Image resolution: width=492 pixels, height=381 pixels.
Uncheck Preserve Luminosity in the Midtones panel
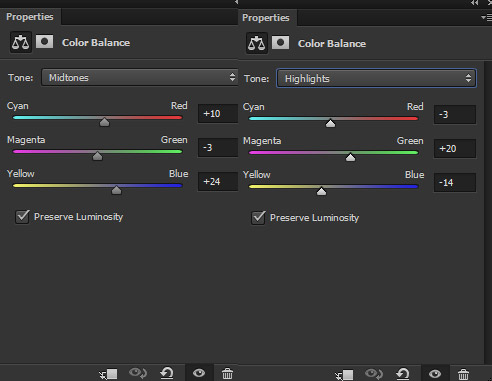[22, 217]
